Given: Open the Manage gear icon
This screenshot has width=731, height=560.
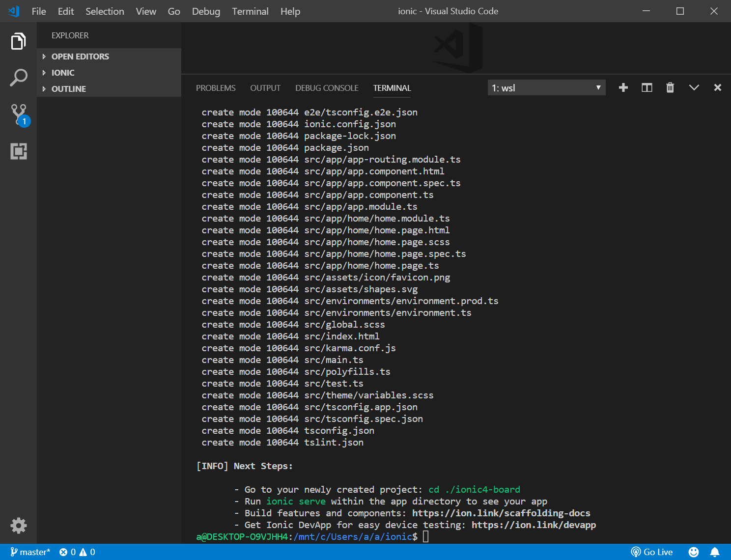Looking at the screenshot, I should click(18, 526).
